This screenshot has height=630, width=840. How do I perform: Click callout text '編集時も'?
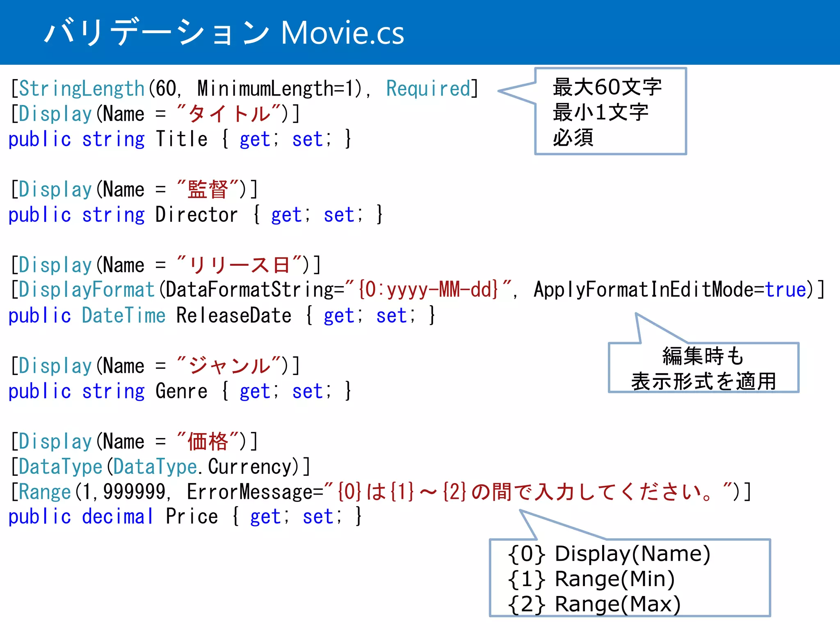coord(703,356)
